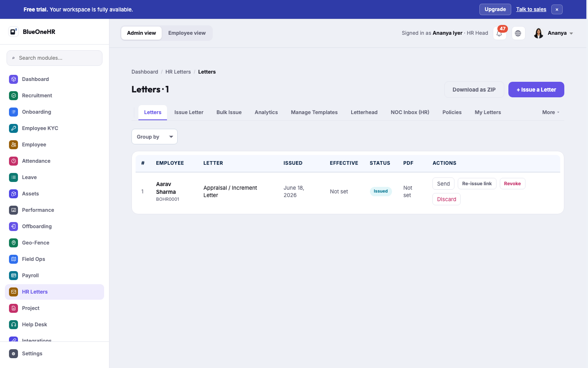This screenshot has width=588, height=368.
Task: Click the Issued status badge
Action: pyautogui.click(x=381, y=191)
